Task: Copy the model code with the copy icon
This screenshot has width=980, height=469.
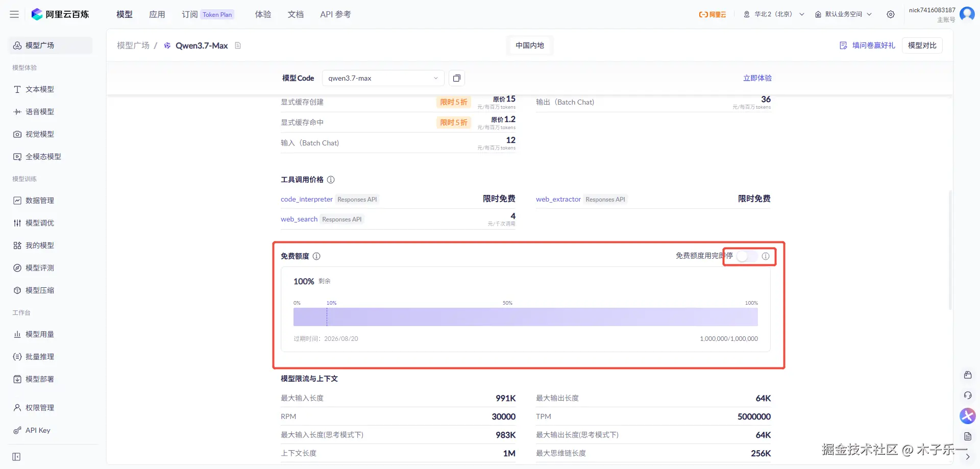Action: (x=457, y=78)
